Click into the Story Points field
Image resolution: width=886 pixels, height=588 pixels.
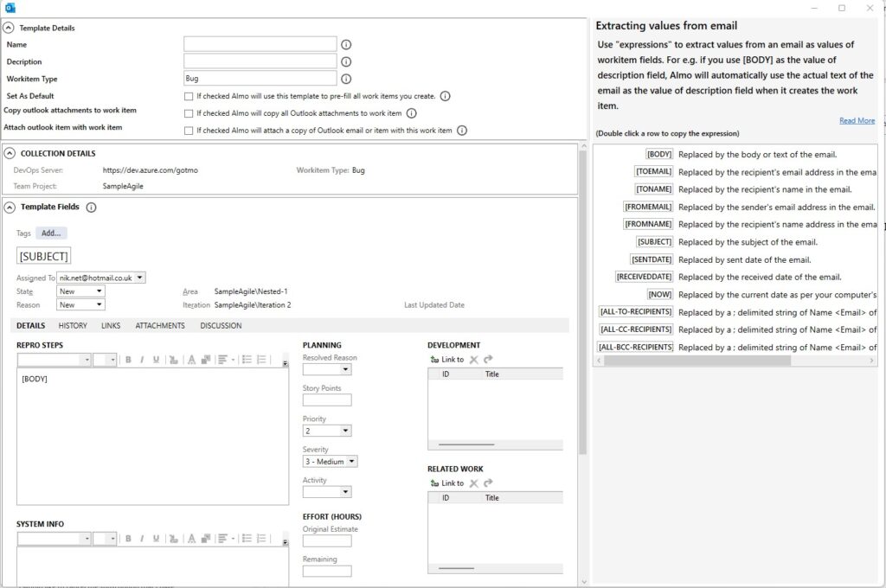(327, 400)
